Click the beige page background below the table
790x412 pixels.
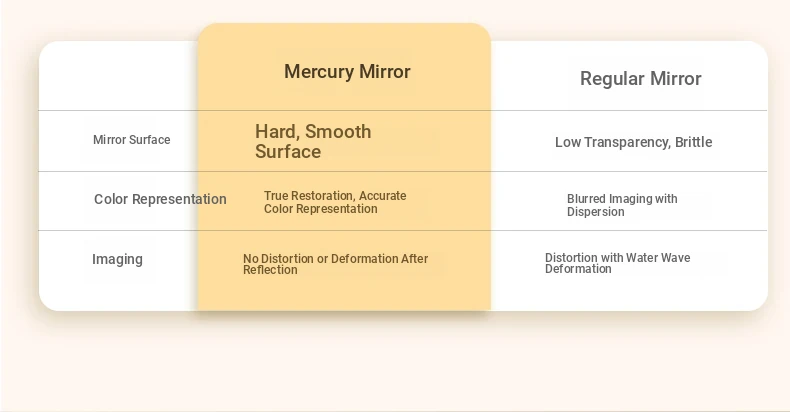coord(395,363)
